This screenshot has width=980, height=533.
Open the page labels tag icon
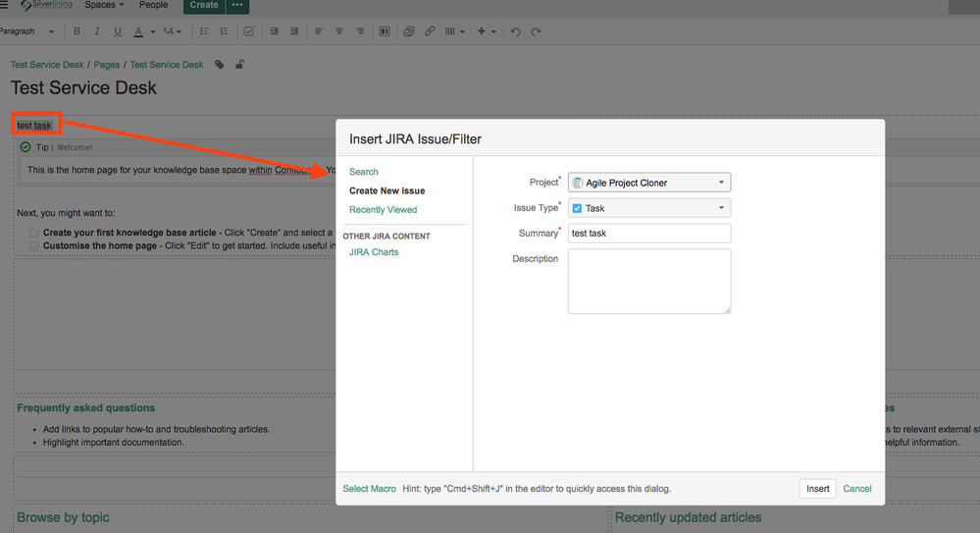pos(220,65)
